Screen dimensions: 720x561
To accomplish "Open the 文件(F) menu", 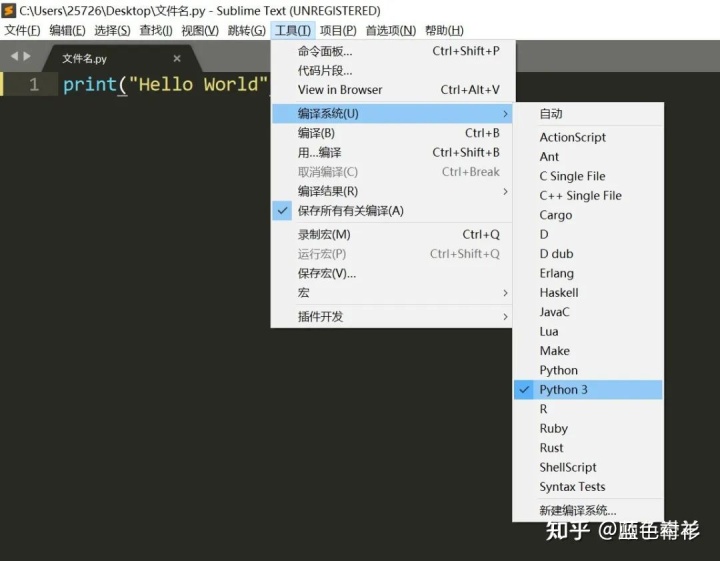I will tap(22, 30).
